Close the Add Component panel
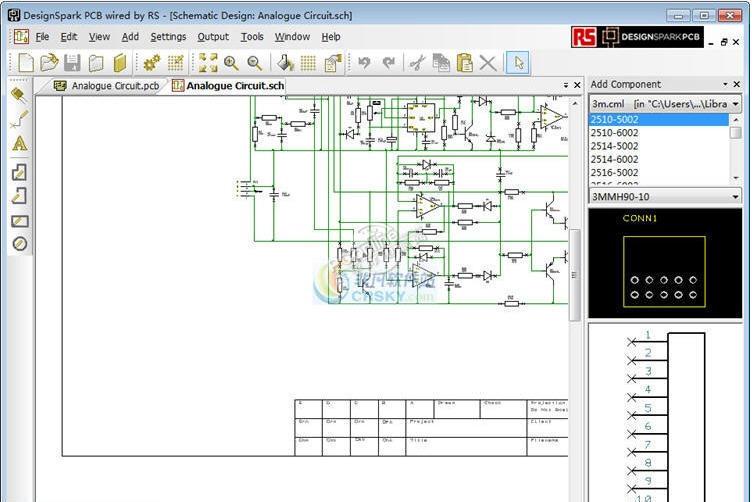 [x=737, y=84]
